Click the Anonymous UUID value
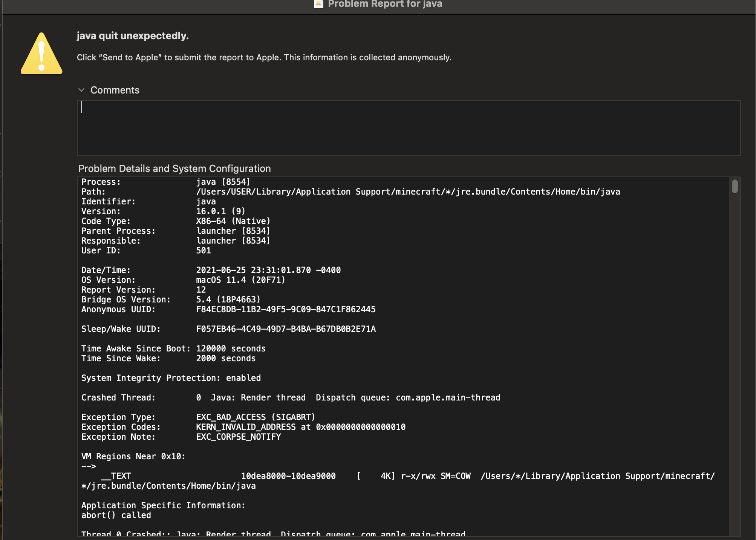Screen dimensions: 756x540 click(x=285, y=309)
